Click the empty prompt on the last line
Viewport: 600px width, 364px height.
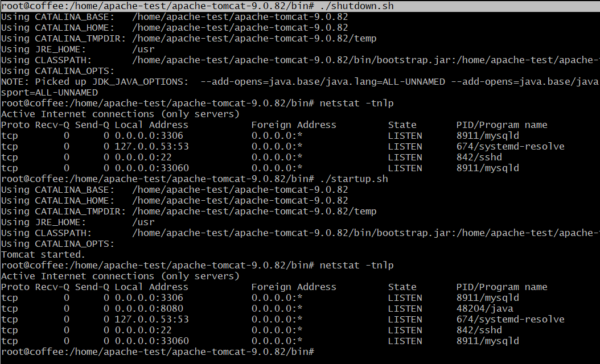click(x=158, y=351)
